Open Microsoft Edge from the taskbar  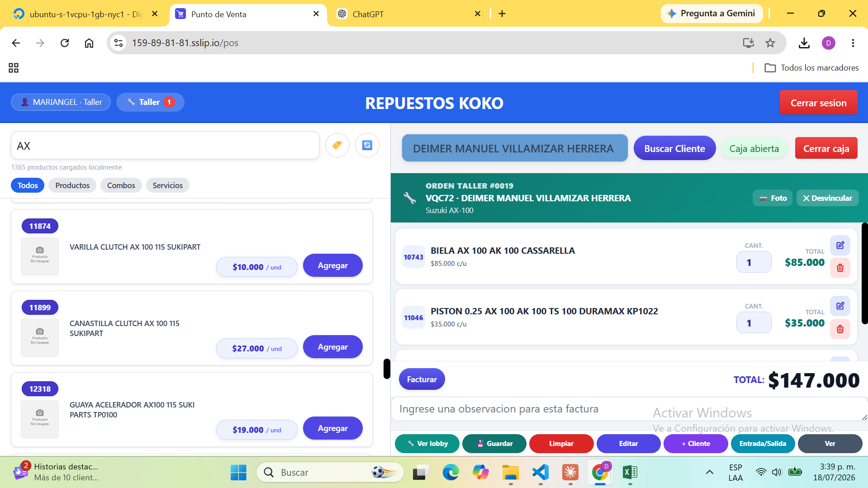click(451, 473)
